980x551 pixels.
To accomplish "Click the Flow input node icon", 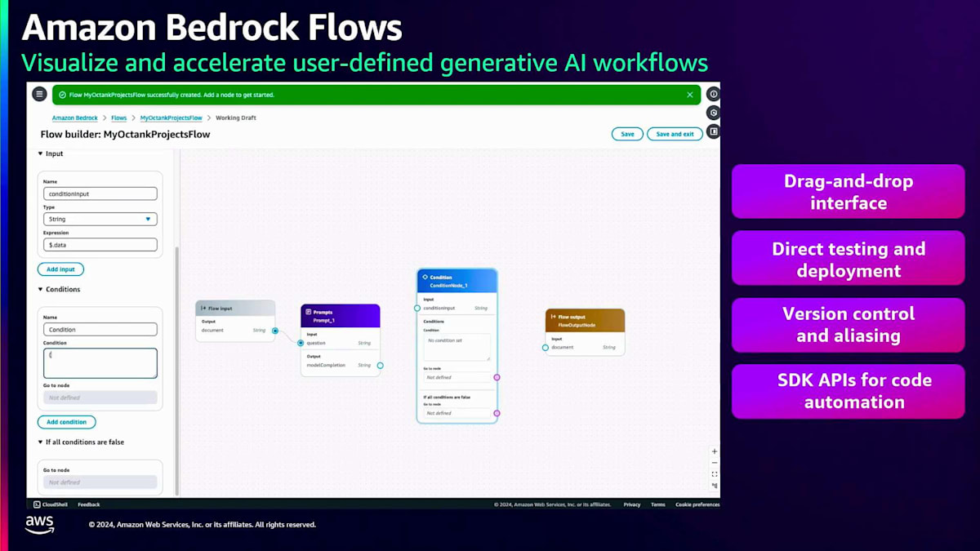I will coord(203,309).
